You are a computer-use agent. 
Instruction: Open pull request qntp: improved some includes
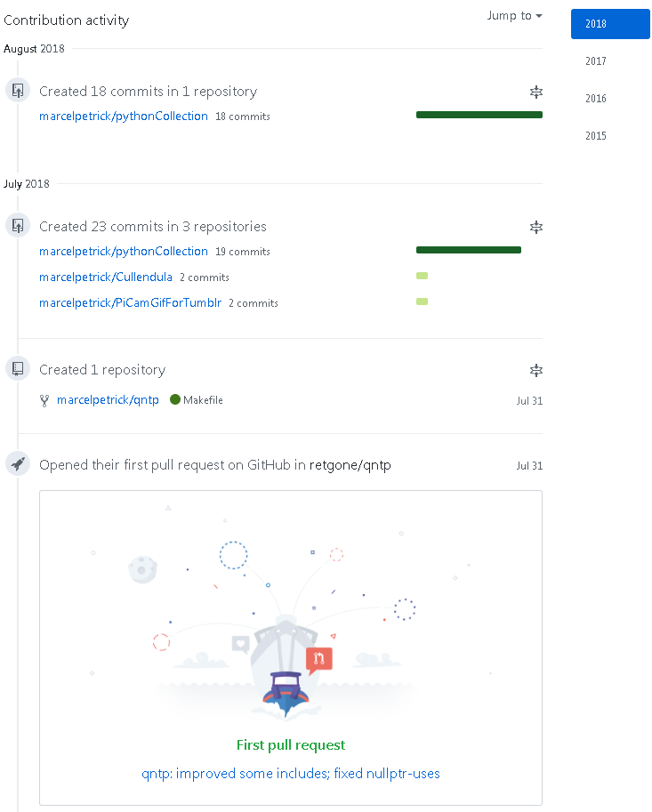291,774
